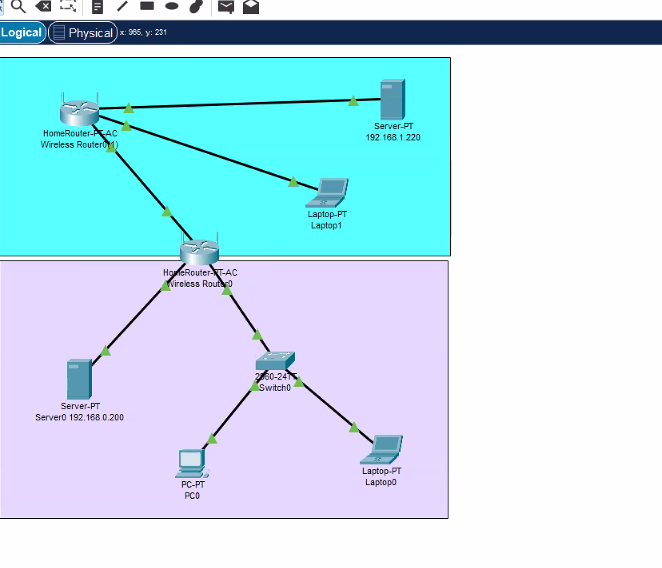Click the 'Server0 192.168.0.200' label

coord(79,417)
